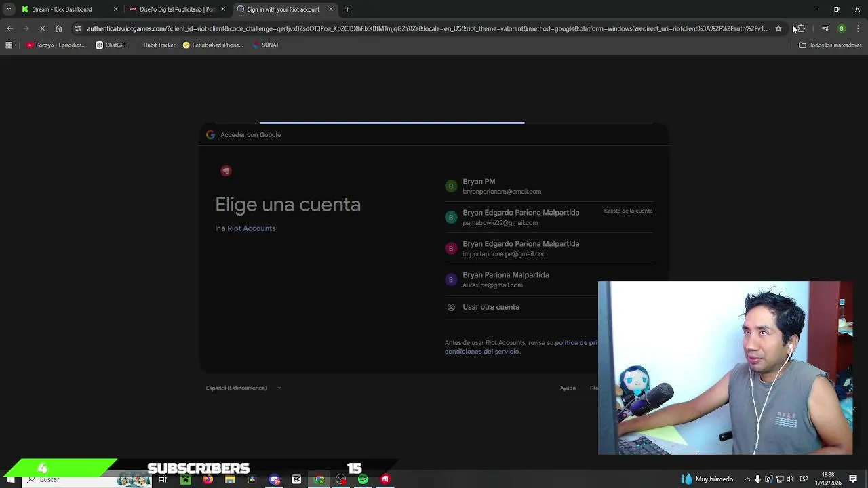The width and height of the screenshot is (868, 488).
Task: Close the Riot account sign-in tab
Action: pyautogui.click(x=331, y=9)
